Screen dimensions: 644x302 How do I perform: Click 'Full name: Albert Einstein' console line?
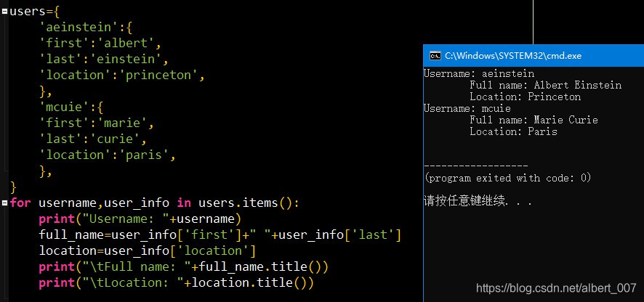tap(545, 86)
